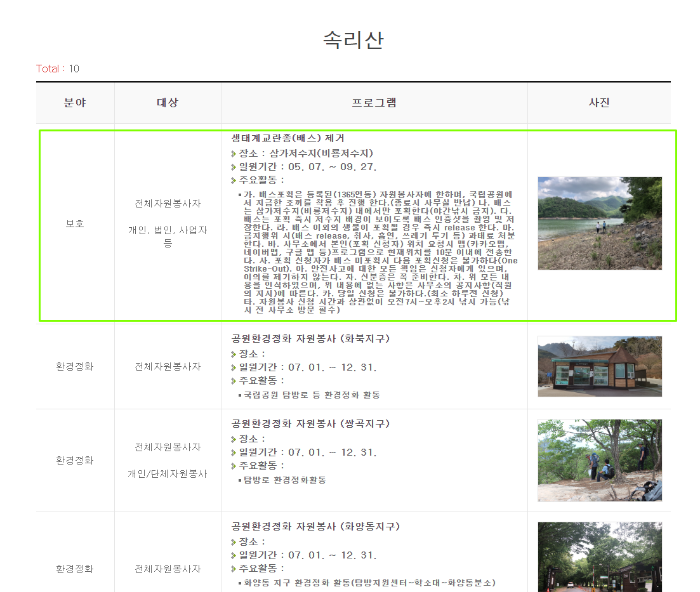Click 전체자원봉사자 in the 화양동지구 row
Viewport: 700px width, 592px height.
pos(167,569)
